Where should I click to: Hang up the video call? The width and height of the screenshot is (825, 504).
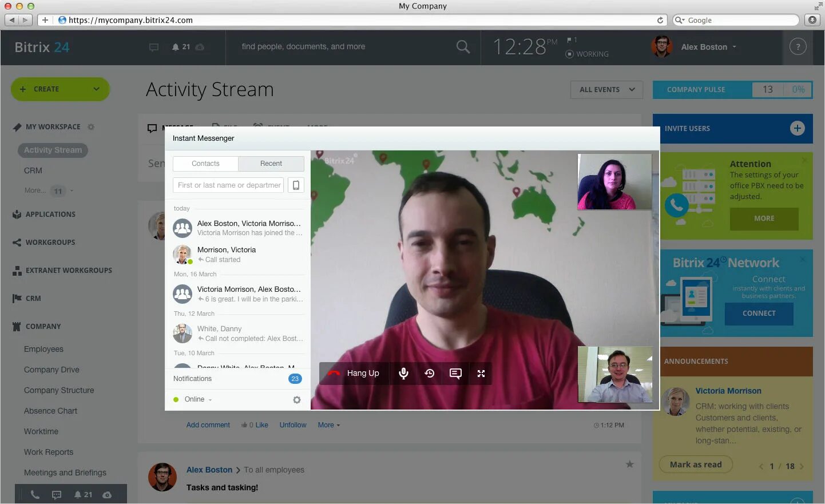[x=354, y=374]
